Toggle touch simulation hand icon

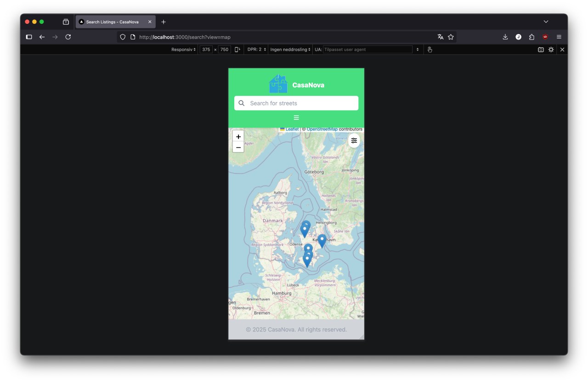click(430, 50)
